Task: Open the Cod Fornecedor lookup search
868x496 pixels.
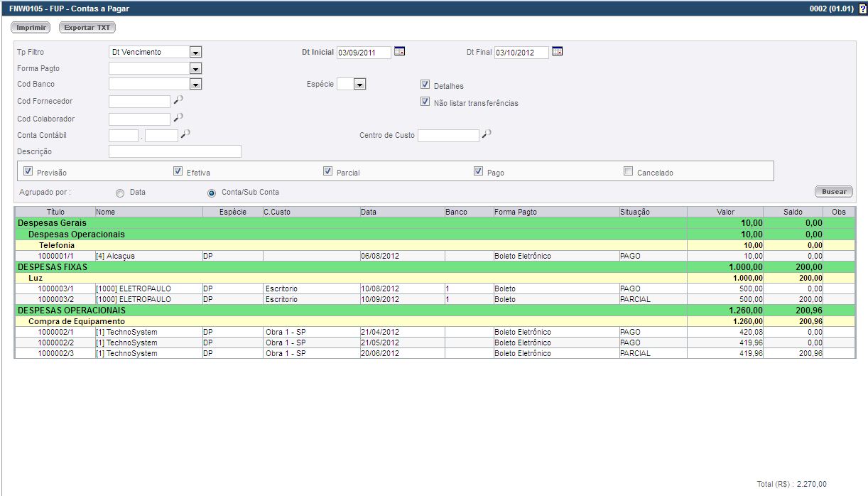Action: (178, 100)
